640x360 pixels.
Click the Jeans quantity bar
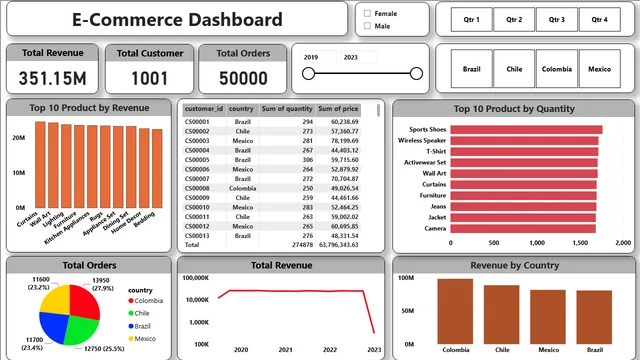[x=523, y=207]
